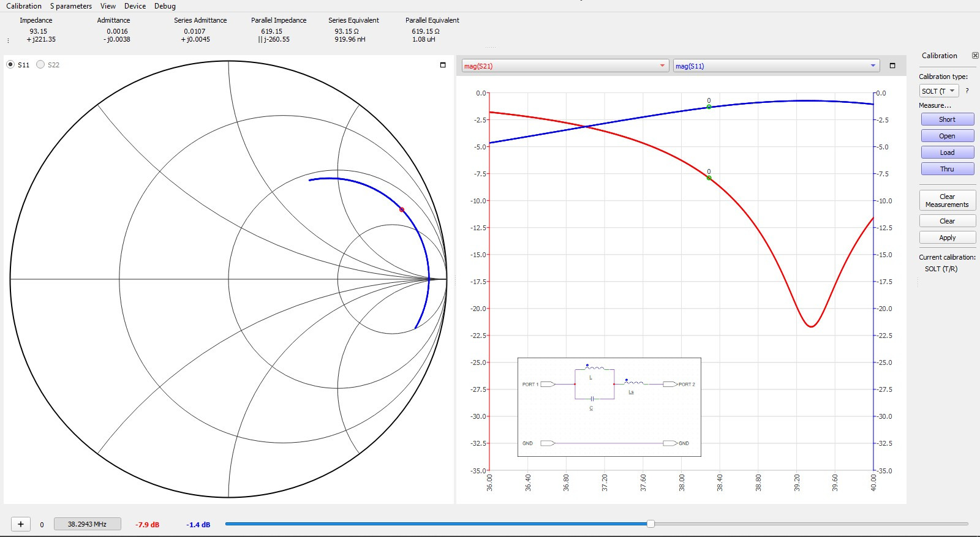Click the red marker on Smith chart
The height and width of the screenshot is (537, 980).
coord(402,210)
